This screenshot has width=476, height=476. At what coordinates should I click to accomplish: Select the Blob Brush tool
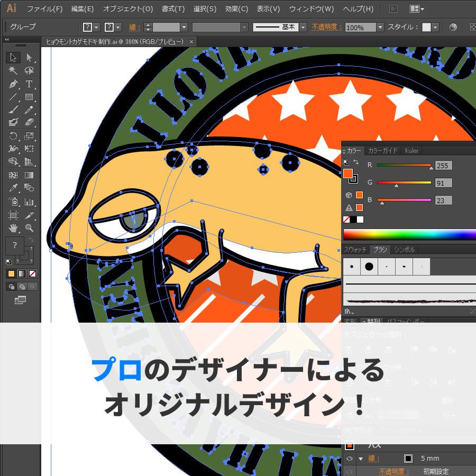click(13, 122)
